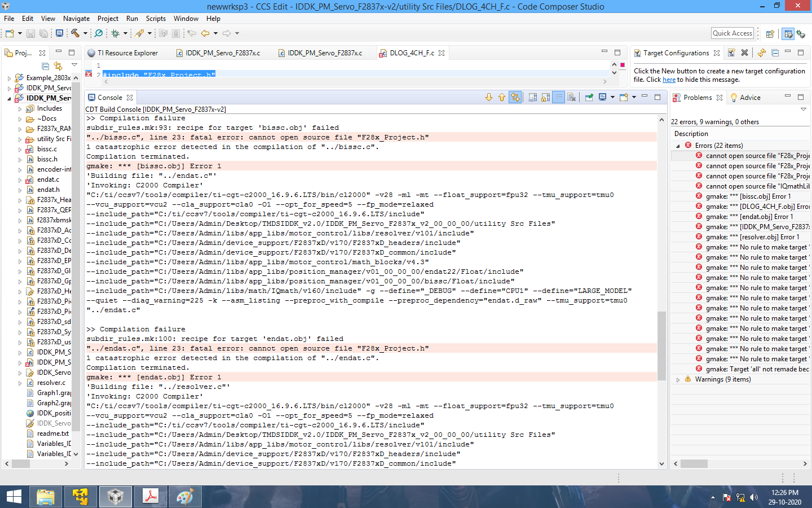Start debugging with the bug icon
The width and height of the screenshot is (812, 508).
click(x=116, y=33)
